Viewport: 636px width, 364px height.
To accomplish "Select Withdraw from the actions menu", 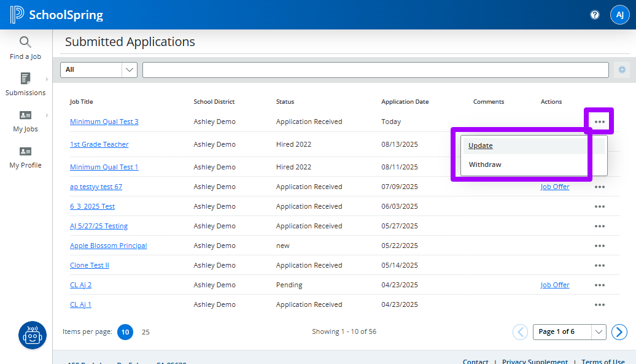I will [x=484, y=165].
